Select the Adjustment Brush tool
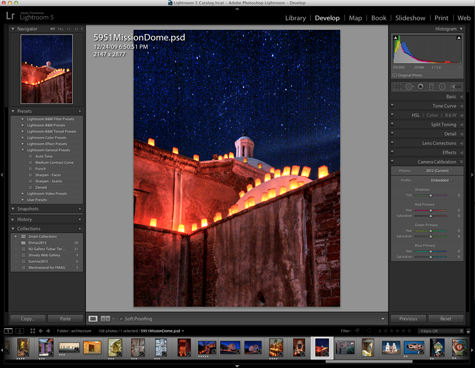This screenshot has width=475, height=368. [x=456, y=87]
